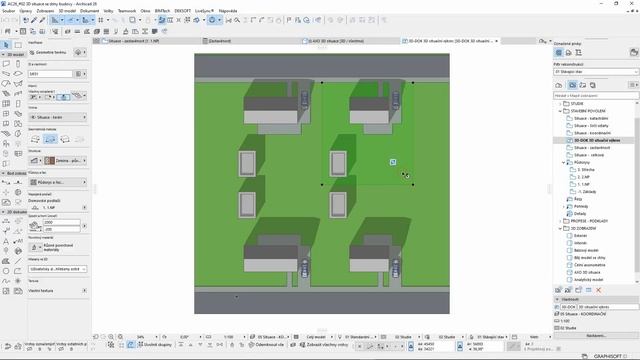Select the Marquee tool in the toolbox
640x360 pixels.
click(18, 45)
